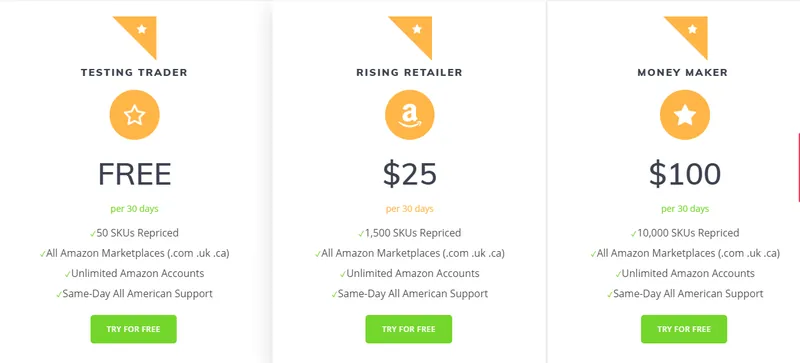Click the Amazon logo icon under Rising Retailer
Screen dimensions: 800x363
click(410, 115)
